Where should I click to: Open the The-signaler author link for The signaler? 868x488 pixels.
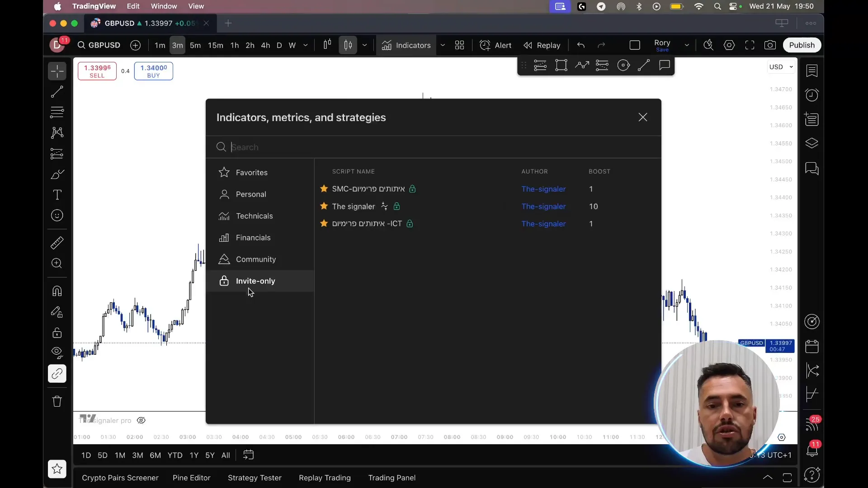pos(543,206)
